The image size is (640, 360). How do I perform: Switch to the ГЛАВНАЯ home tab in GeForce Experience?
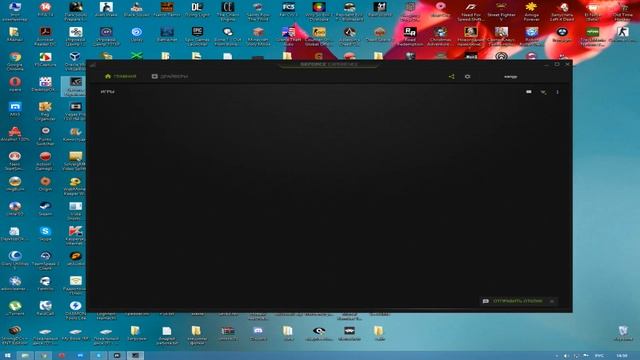click(121, 76)
